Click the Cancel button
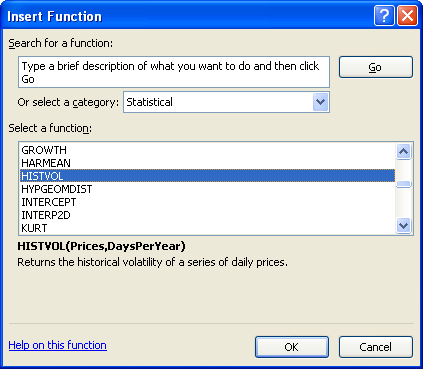Image resolution: width=423 pixels, height=369 pixels. pyautogui.click(x=376, y=347)
